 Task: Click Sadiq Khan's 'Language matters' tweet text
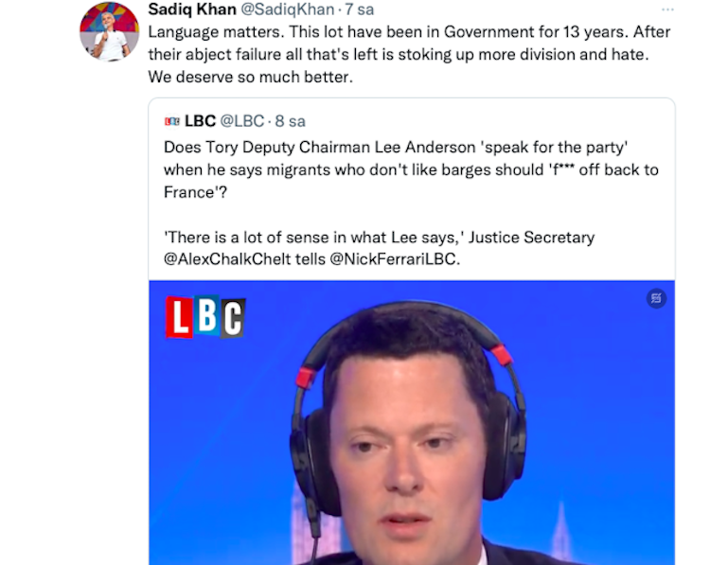point(409,54)
